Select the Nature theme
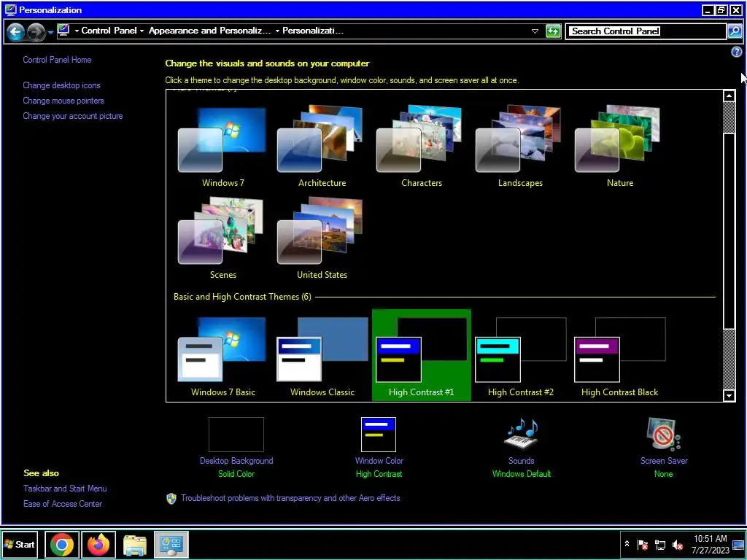Viewport: 747px width, 560px height. tap(619, 146)
